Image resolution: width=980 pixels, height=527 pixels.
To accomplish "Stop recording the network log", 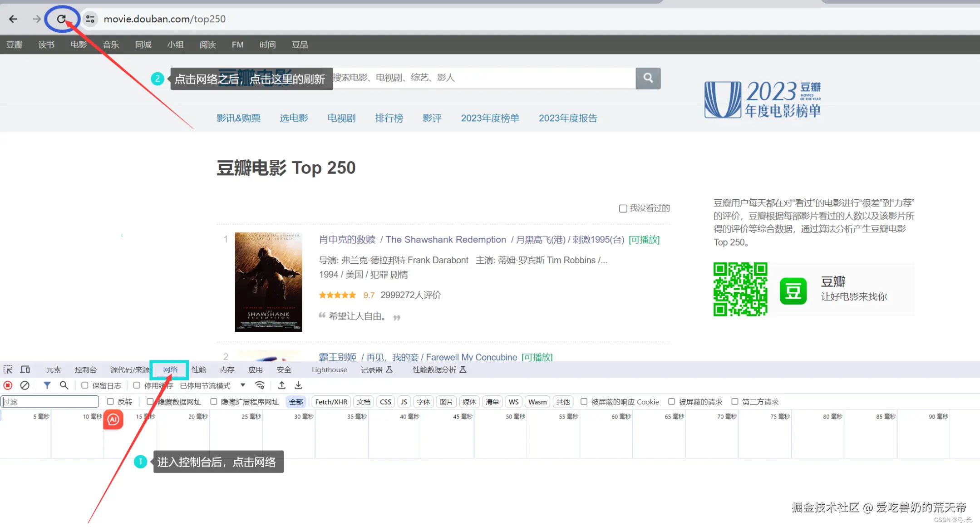I will pyautogui.click(x=8, y=385).
